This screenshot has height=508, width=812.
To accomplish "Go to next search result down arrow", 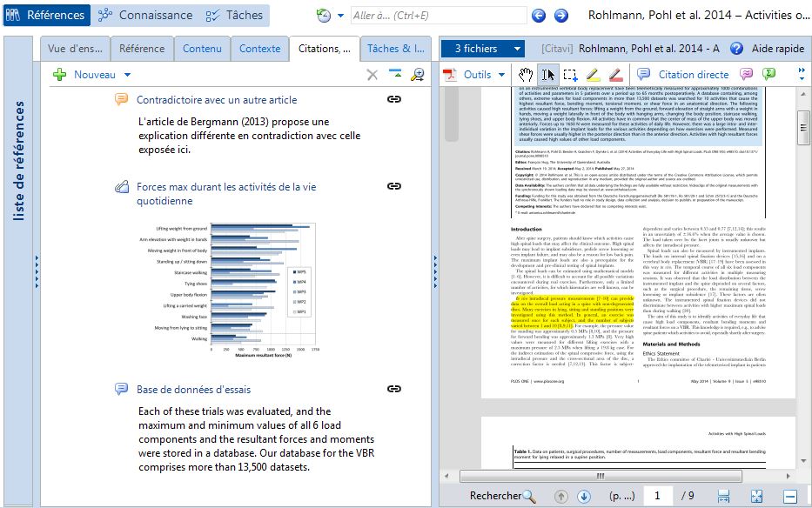I will coord(584,496).
